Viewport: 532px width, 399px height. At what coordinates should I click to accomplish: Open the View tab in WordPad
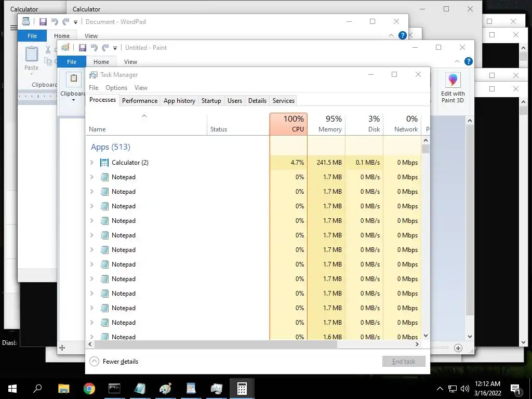pos(91,36)
